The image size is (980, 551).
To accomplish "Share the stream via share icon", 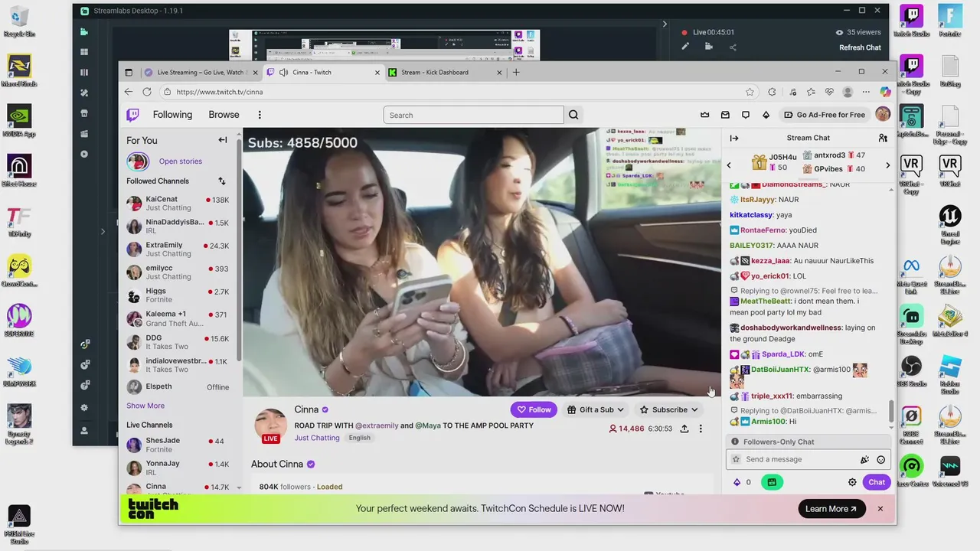I will 684,429.
